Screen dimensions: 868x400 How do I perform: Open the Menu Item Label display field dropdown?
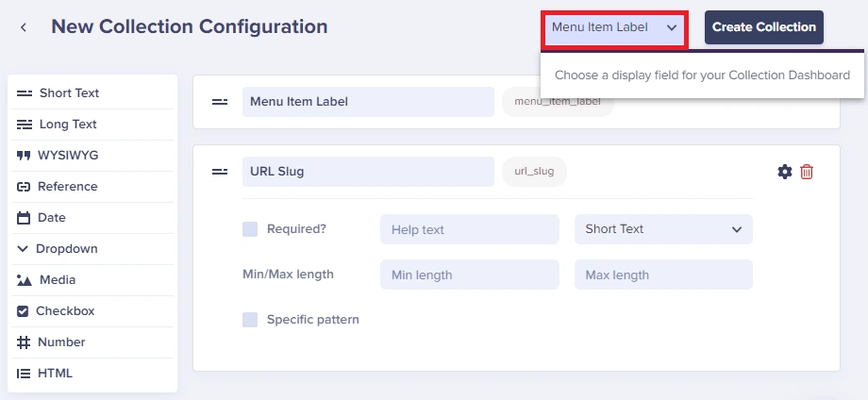coord(614,27)
